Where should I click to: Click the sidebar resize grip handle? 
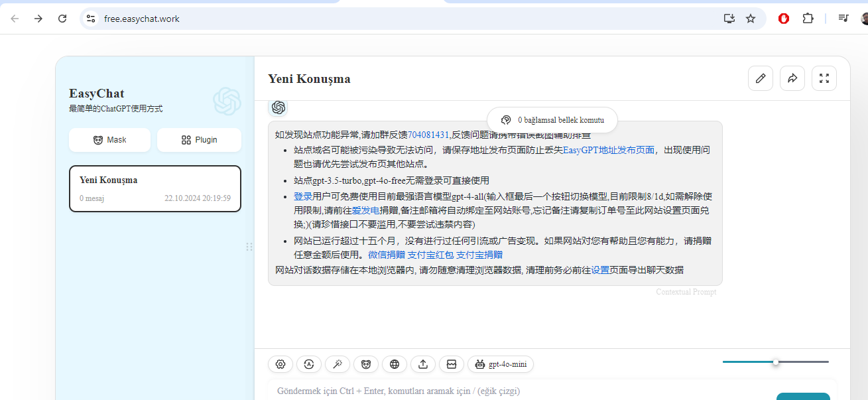coord(249,247)
